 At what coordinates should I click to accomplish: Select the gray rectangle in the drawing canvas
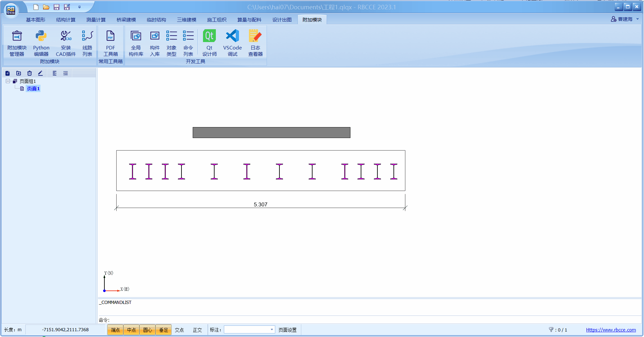[271, 133]
